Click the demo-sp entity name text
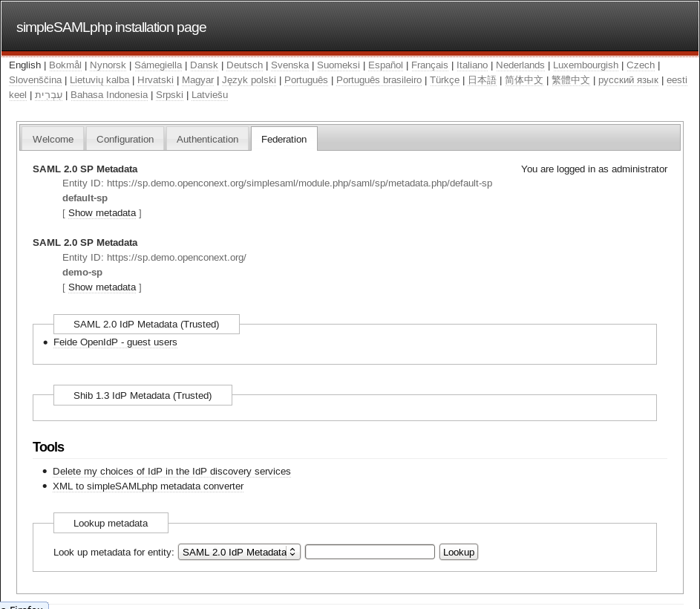 pos(82,272)
